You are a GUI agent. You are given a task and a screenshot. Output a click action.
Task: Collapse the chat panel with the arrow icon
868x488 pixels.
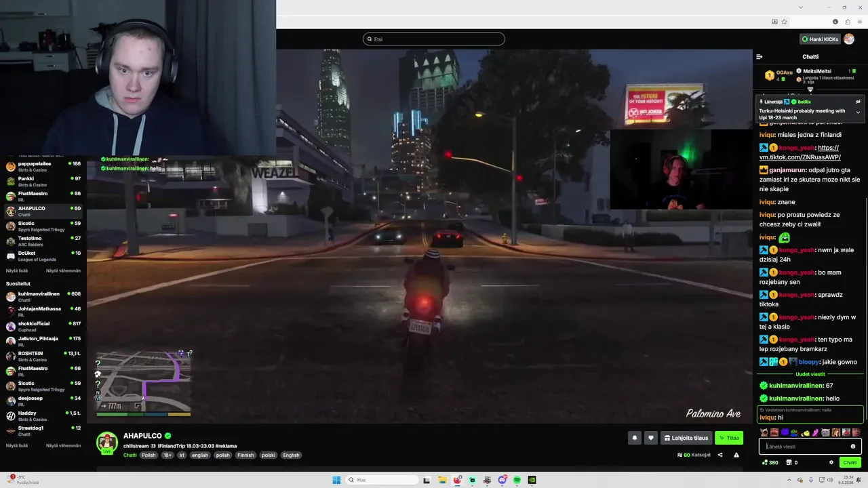tap(759, 57)
